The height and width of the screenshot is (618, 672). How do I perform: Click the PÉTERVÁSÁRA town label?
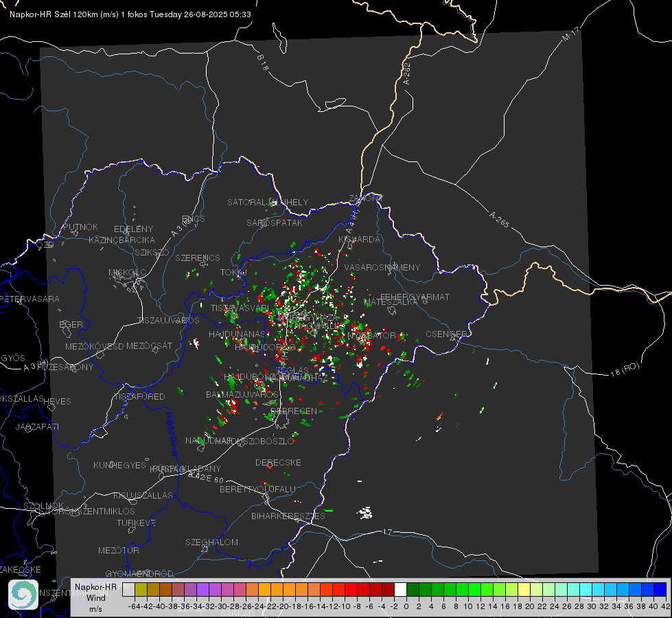[x=29, y=299]
